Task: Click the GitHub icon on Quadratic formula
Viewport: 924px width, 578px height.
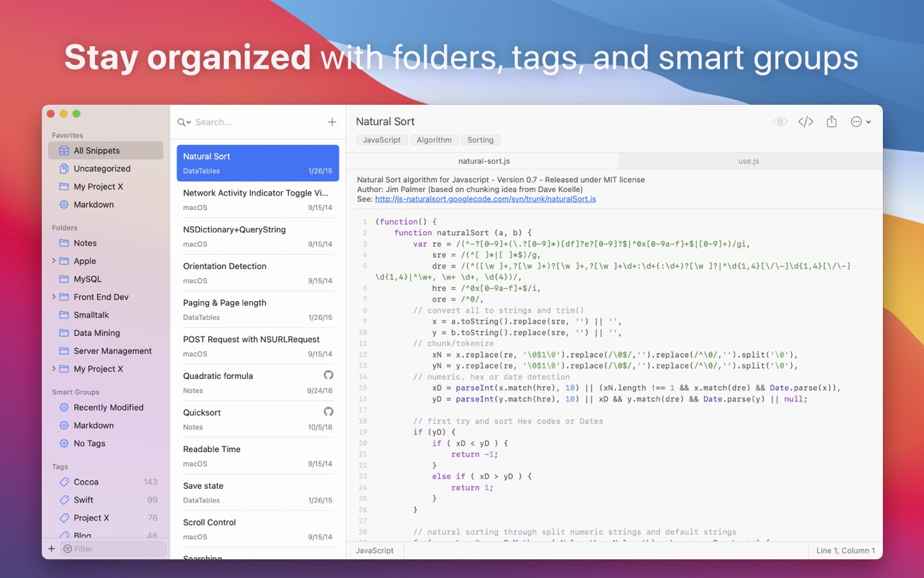Action: coord(328,375)
